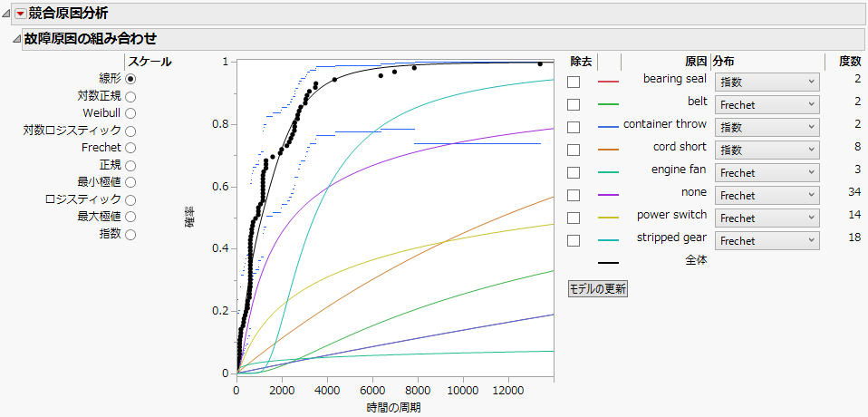This screenshot has width=868, height=417.
Task: Check the 除去 box for container throw
Action: coord(574,128)
